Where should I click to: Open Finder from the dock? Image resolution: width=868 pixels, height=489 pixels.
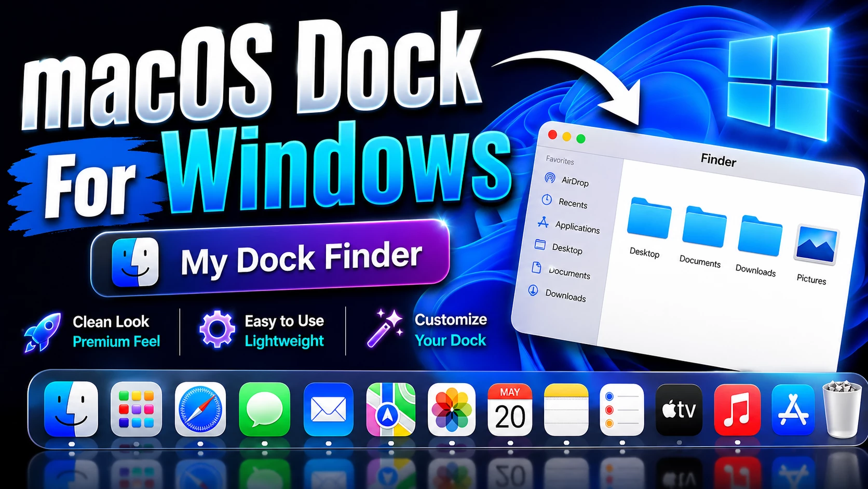71,409
